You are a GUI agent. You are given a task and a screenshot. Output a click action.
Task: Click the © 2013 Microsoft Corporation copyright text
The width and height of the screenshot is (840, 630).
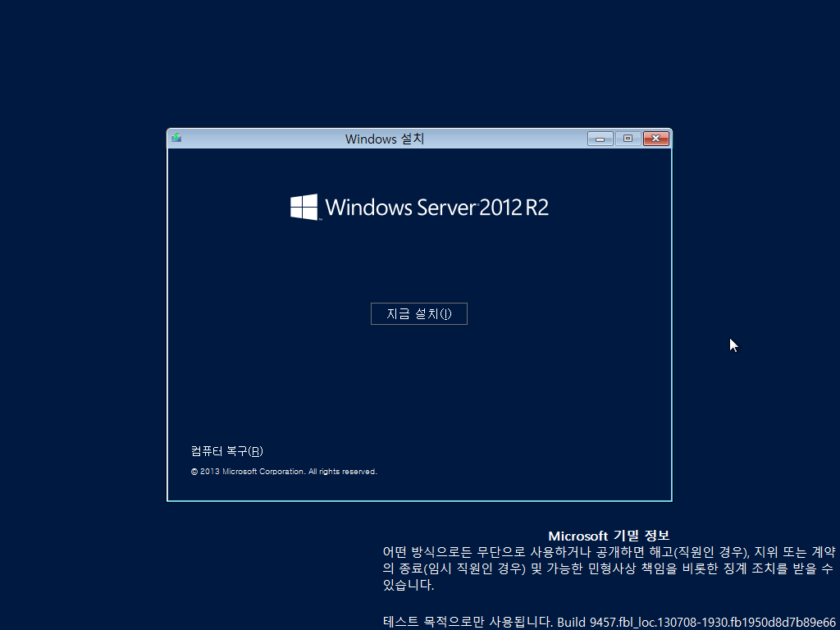(x=284, y=472)
